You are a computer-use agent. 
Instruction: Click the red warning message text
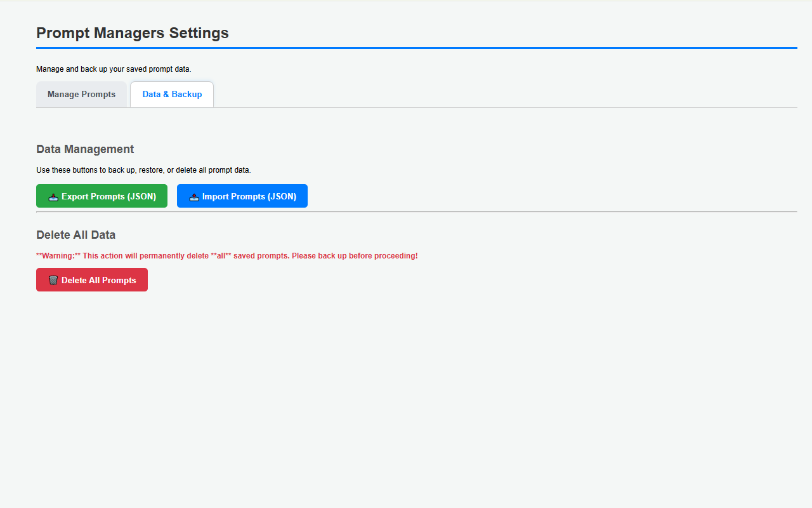[x=227, y=255]
